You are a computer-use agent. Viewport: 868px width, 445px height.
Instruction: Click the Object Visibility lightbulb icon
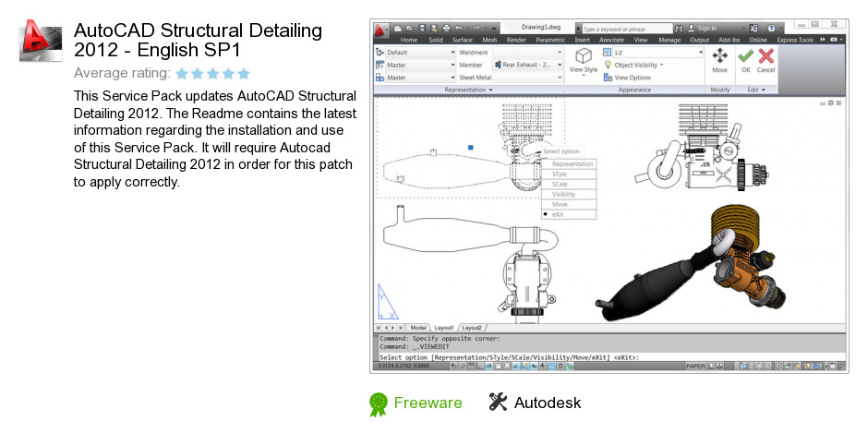(608, 65)
